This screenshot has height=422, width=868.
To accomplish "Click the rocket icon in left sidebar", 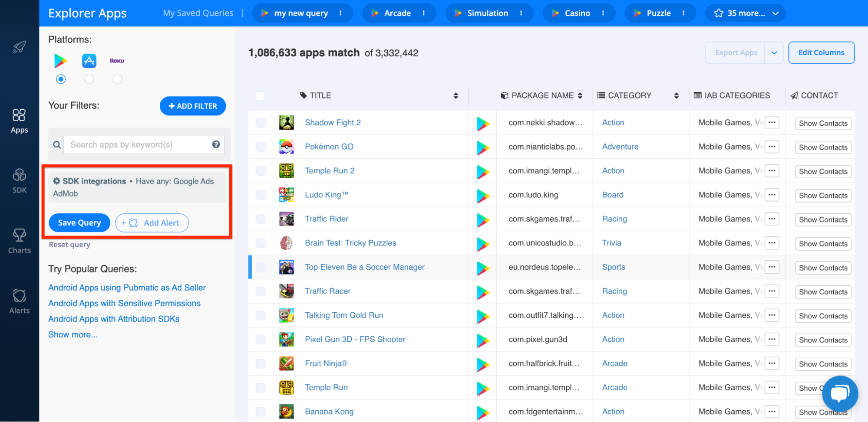I will 20,47.
